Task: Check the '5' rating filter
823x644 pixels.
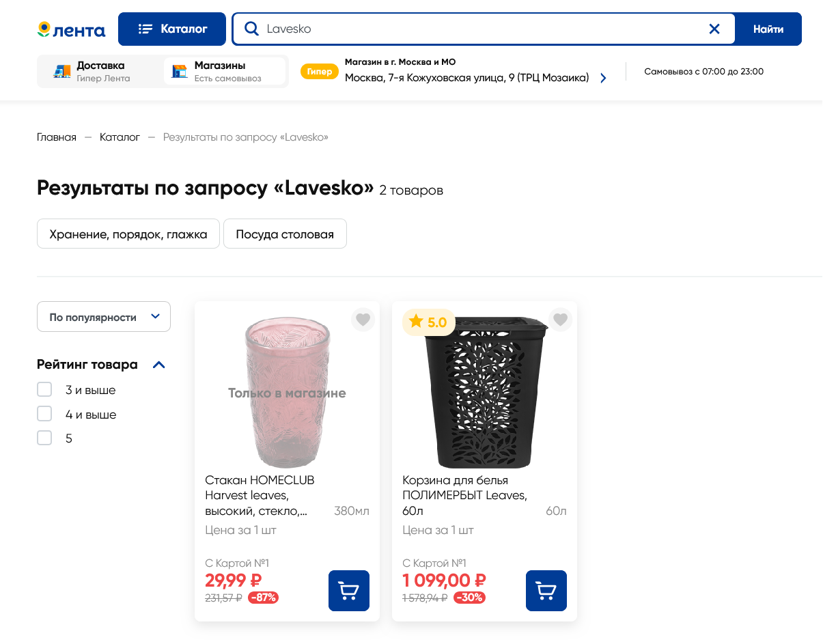Action: [x=44, y=438]
